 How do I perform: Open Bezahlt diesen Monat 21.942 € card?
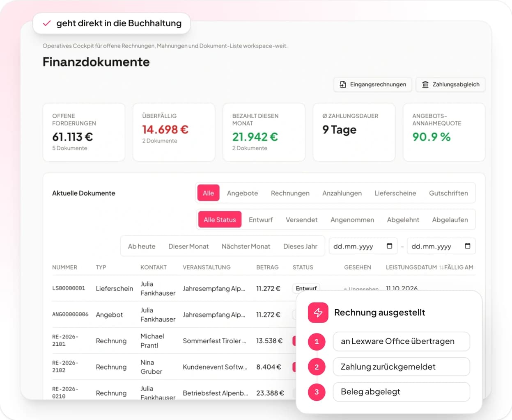click(x=264, y=132)
